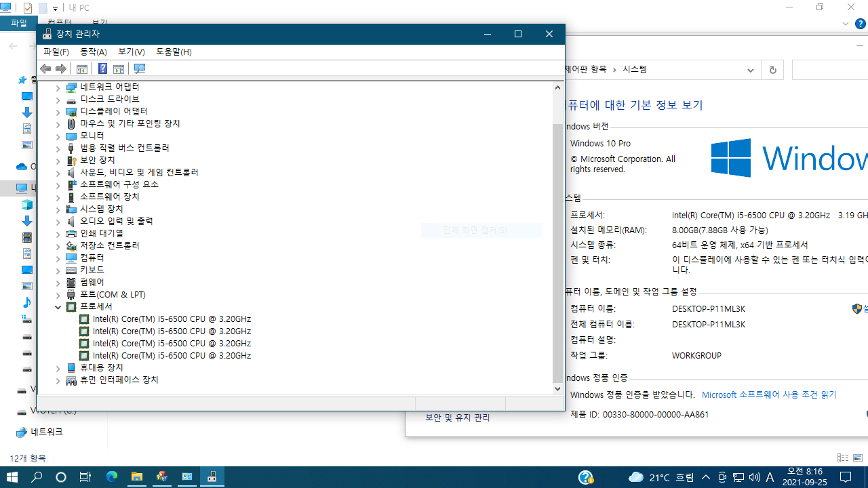Select the 포트(COM & LPT) icon
This screenshot has width=868, height=488.
tap(71, 294)
